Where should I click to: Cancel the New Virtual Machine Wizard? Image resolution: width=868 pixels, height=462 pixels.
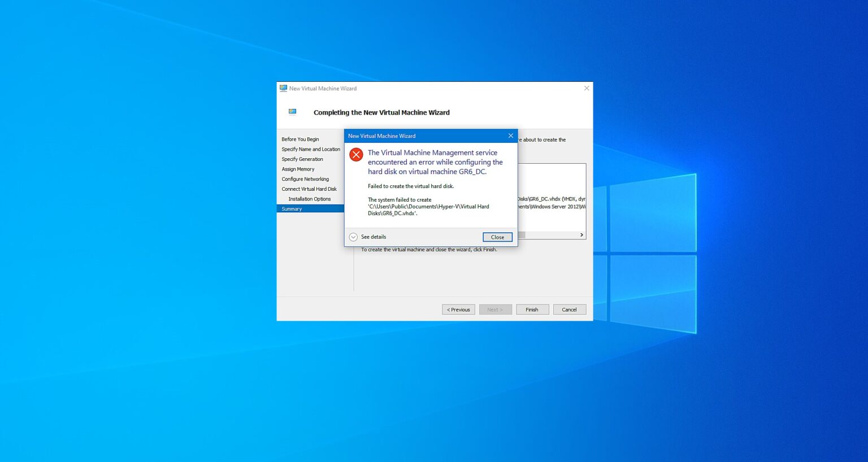pyautogui.click(x=569, y=309)
